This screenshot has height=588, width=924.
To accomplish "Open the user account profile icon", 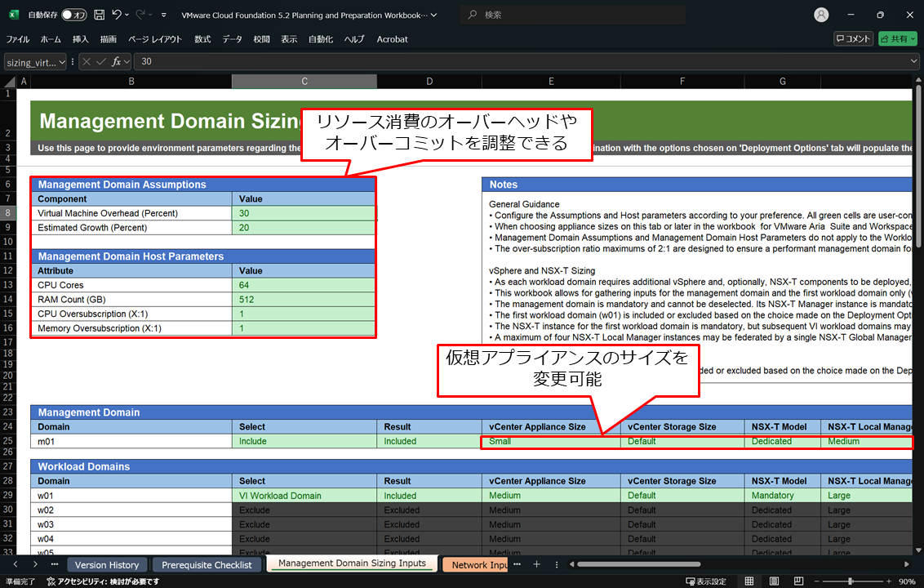I will (x=821, y=15).
